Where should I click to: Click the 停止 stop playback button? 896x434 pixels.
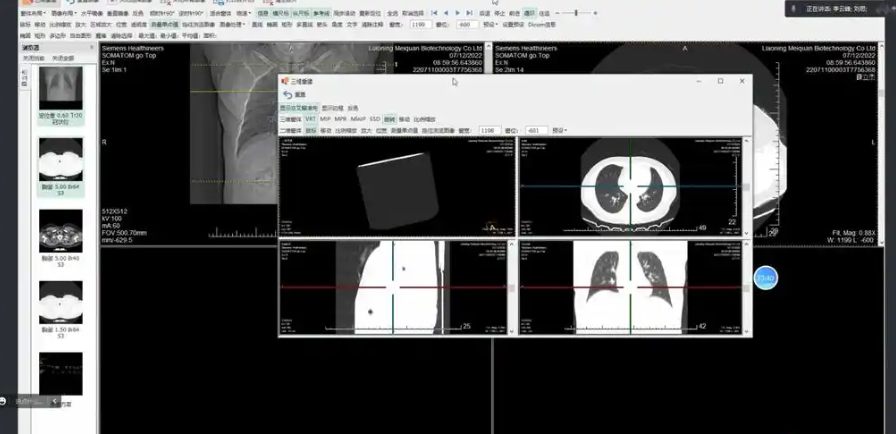[499, 13]
